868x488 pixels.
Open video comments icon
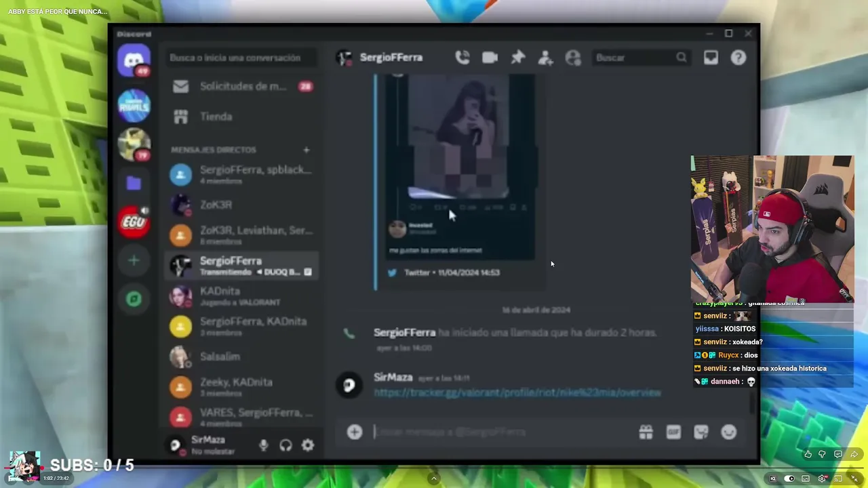838,455
